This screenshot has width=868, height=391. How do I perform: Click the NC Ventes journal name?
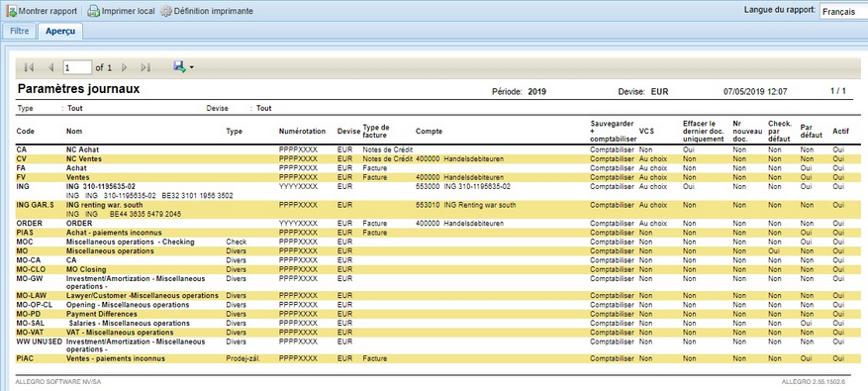click(83, 159)
